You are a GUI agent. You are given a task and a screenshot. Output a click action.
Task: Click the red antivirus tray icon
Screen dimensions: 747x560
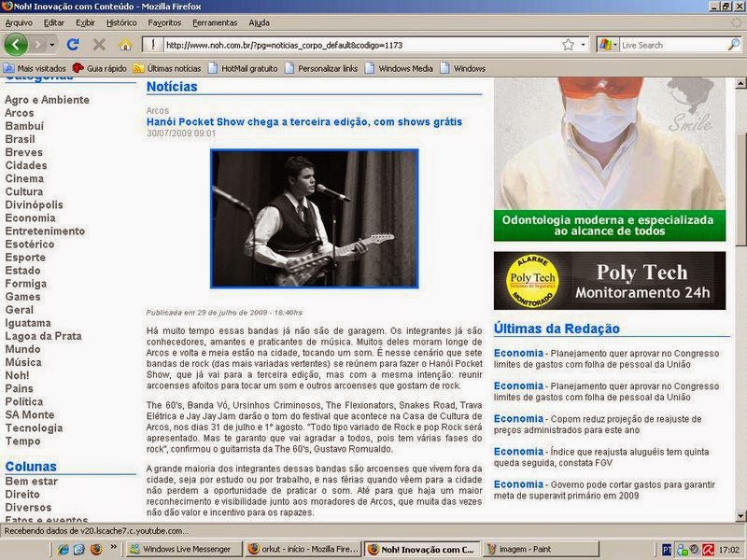point(709,550)
